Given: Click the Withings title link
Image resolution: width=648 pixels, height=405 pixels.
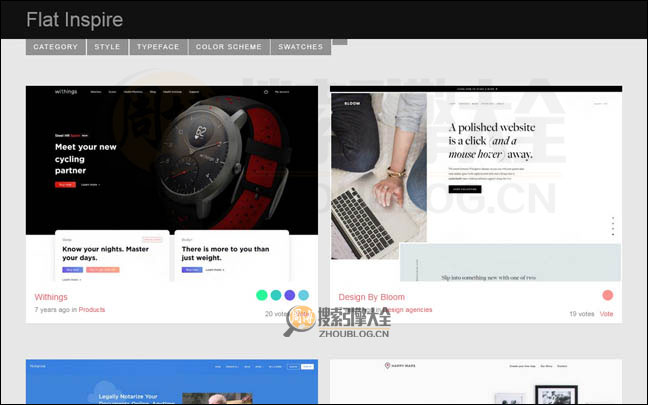Looking at the screenshot, I should tap(51, 297).
